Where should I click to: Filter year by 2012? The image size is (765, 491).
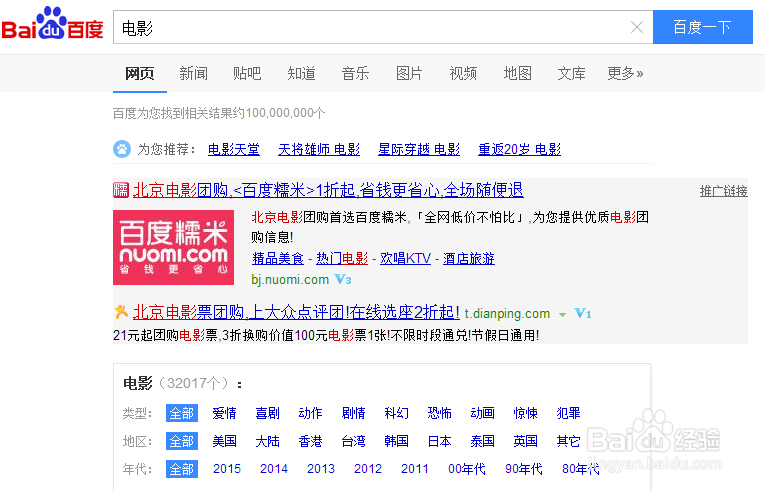368,469
